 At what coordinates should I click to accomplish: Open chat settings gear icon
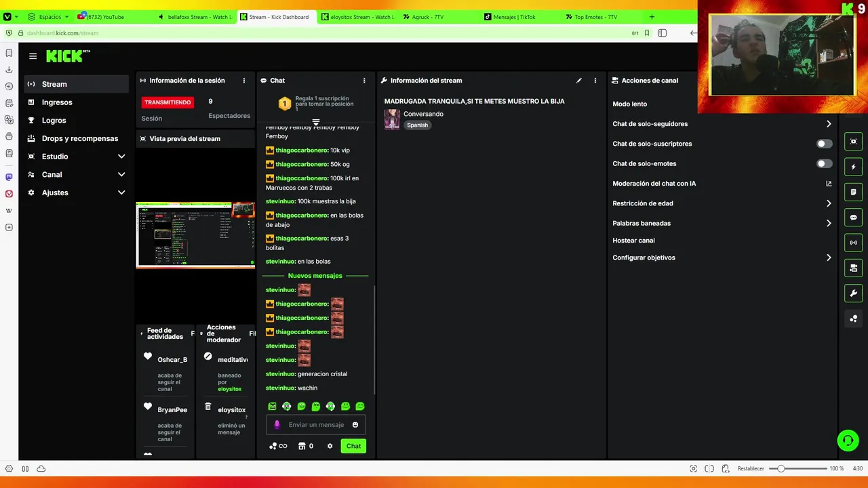tap(330, 446)
